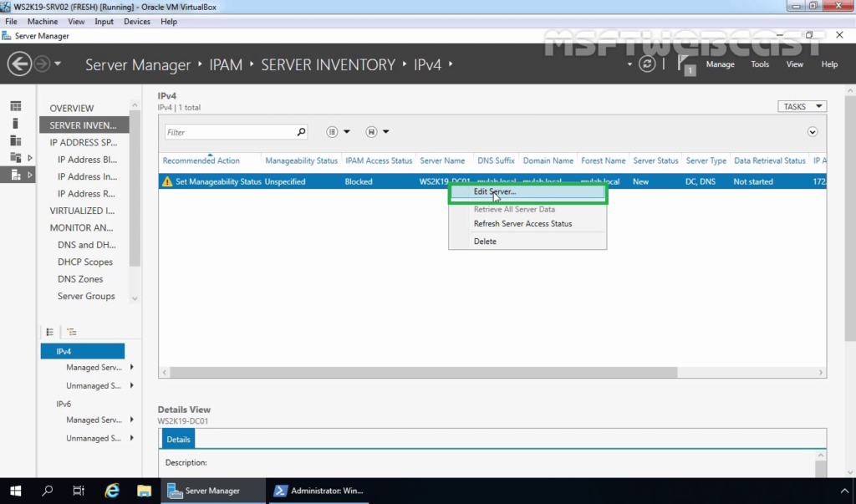This screenshot has width=856, height=504.
Task: Expand Managed Servers under IPv4
Action: (x=131, y=368)
